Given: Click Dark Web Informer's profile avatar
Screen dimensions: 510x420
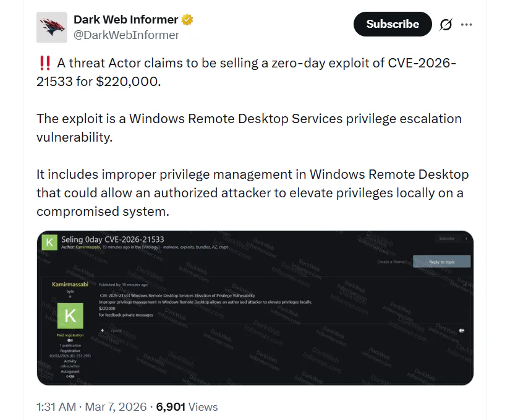Looking at the screenshot, I should (x=52, y=27).
